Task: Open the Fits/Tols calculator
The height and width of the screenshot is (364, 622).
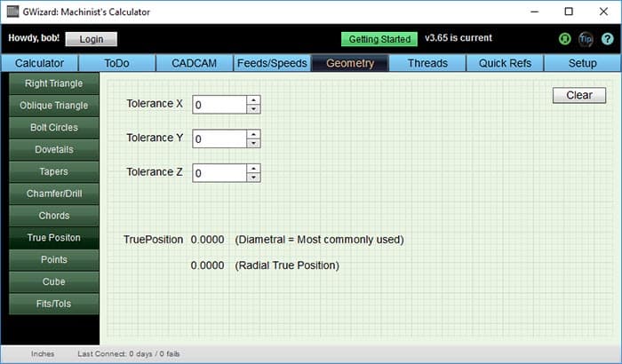Action: (x=54, y=304)
